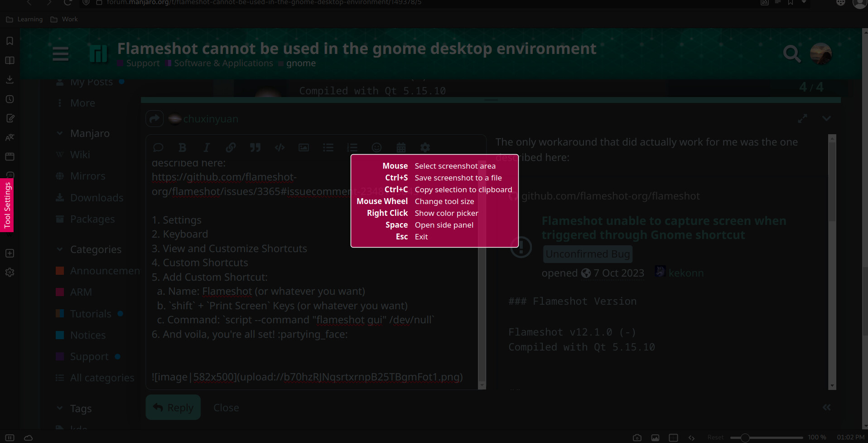Open the Bookmarks panel in Vivaldi sidebar
Screen dimensions: 868x443
click(10, 41)
